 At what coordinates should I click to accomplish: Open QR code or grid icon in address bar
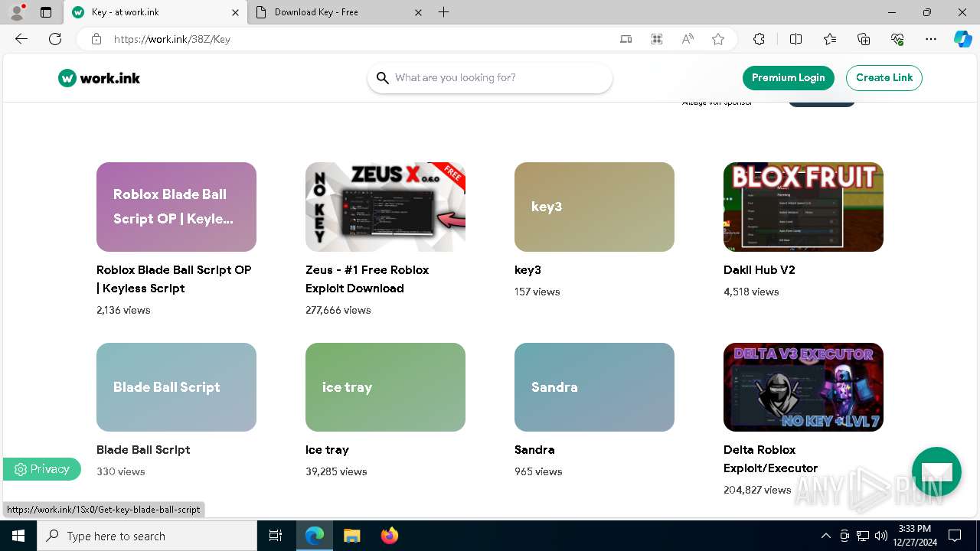(657, 39)
